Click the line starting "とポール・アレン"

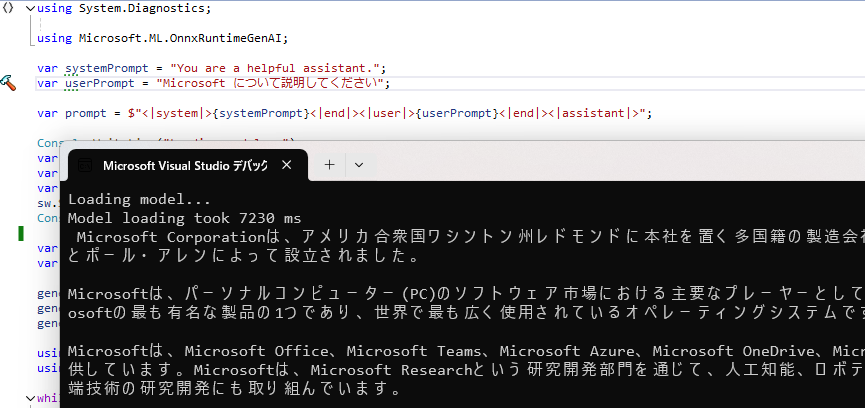click(x=244, y=256)
